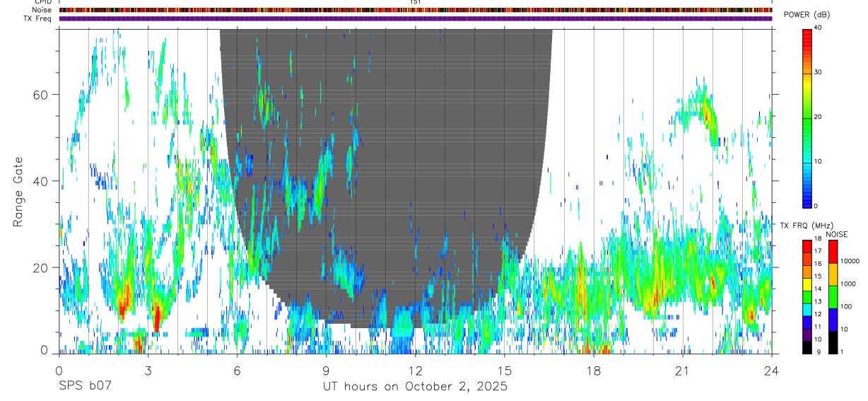The height and width of the screenshot is (401, 868).
Task: Select the cyan 12–13 MHz TX FRQ swatch
Action: pos(807,309)
